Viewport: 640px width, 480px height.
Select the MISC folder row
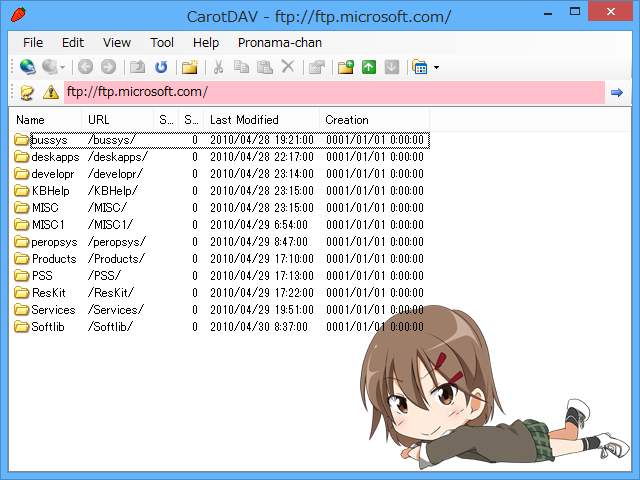pyautogui.click(x=220, y=208)
